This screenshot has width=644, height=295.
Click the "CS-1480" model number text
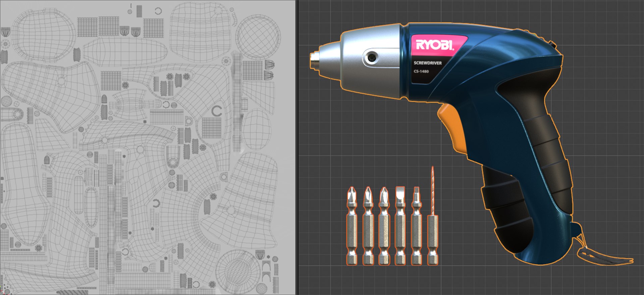tap(421, 71)
